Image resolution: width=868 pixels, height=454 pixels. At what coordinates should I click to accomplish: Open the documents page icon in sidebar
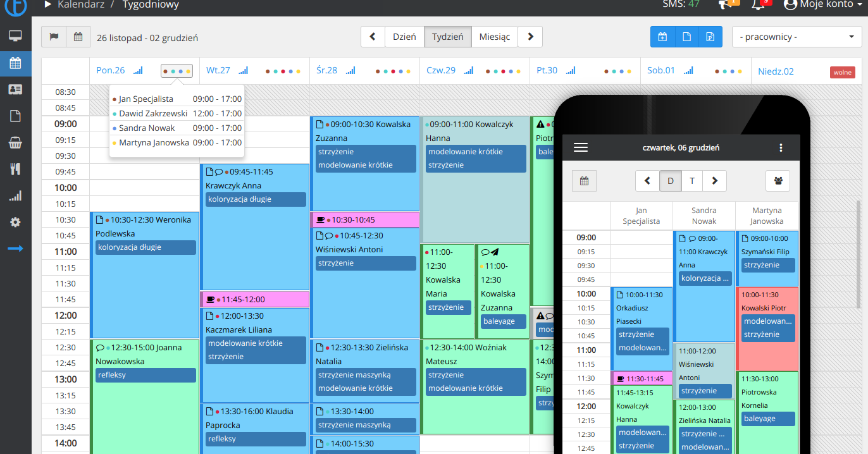(x=15, y=116)
